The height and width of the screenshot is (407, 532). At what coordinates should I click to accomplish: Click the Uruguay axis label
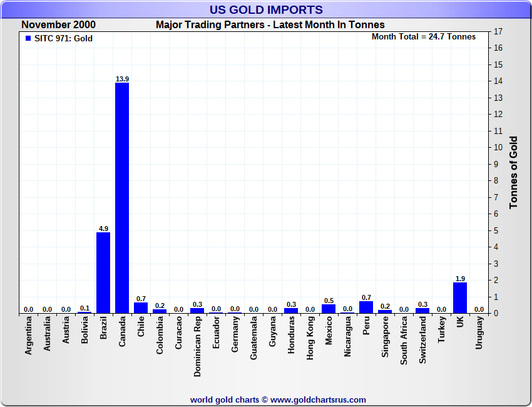(479, 333)
